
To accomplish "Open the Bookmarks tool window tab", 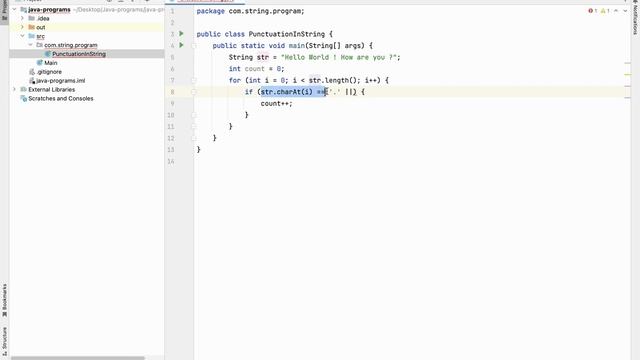I will click(4, 301).
